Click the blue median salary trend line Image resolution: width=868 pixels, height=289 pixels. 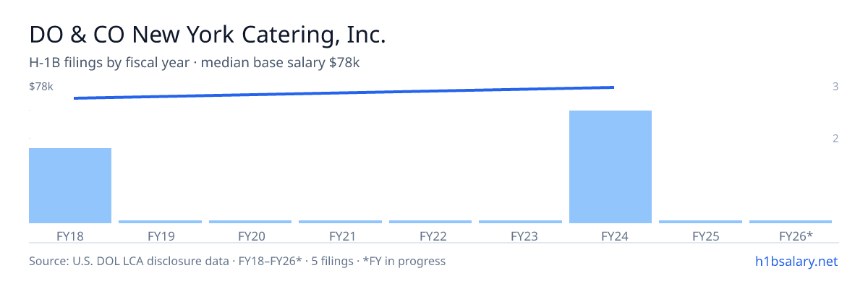[344, 92]
